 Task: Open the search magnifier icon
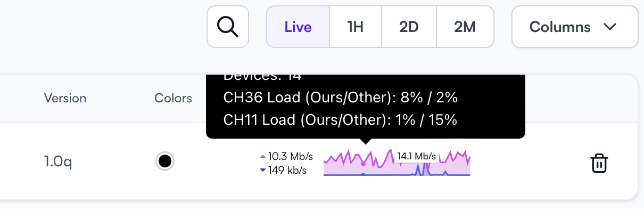228,27
